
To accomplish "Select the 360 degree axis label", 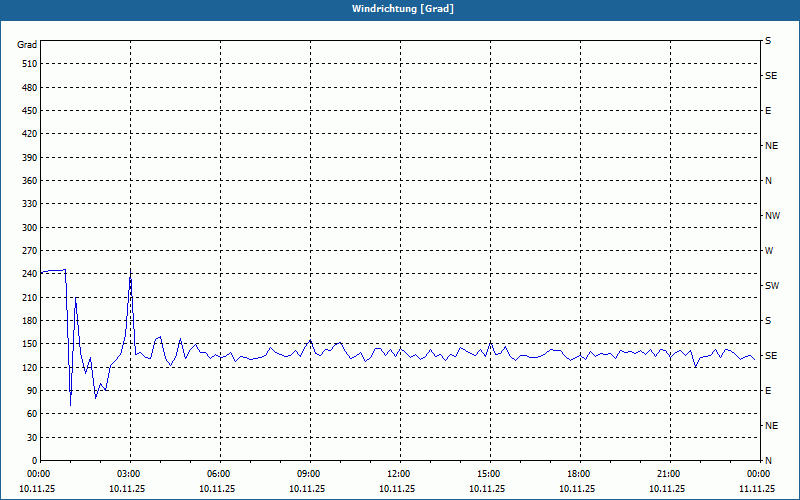I will tap(30, 181).
